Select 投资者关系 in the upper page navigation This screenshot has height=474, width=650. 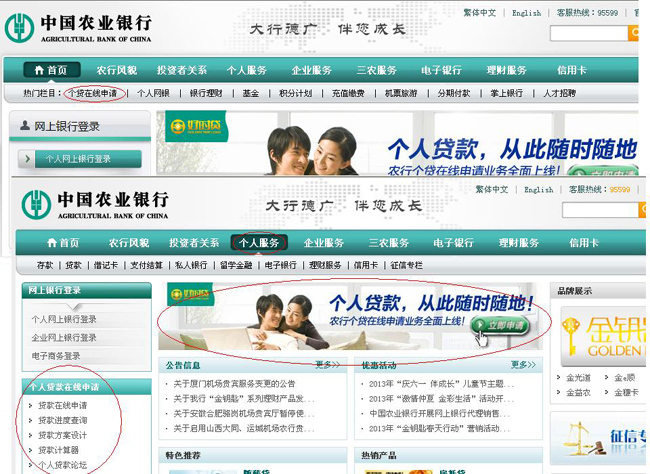click(x=182, y=70)
